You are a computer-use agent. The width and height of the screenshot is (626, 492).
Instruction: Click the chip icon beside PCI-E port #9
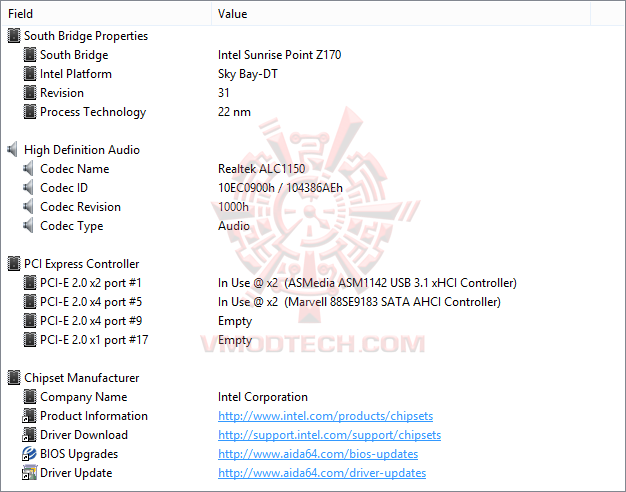(30, 321)
